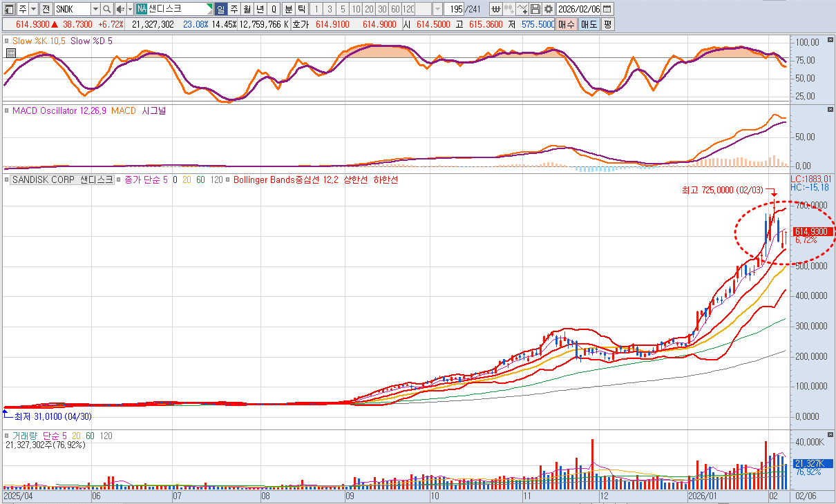Expand the 주 market type dropdown
This screenshot has height=504, width=836.
pos(33,9)
